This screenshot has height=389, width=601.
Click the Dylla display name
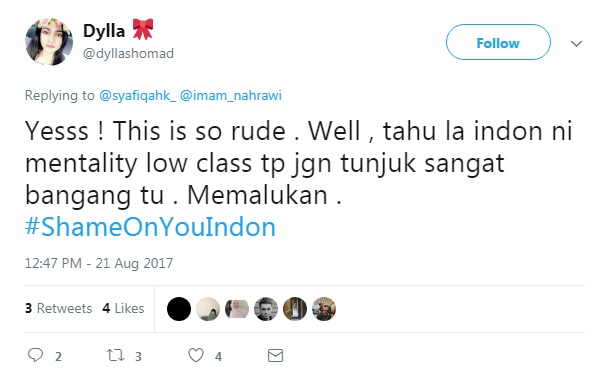[104, 31]
